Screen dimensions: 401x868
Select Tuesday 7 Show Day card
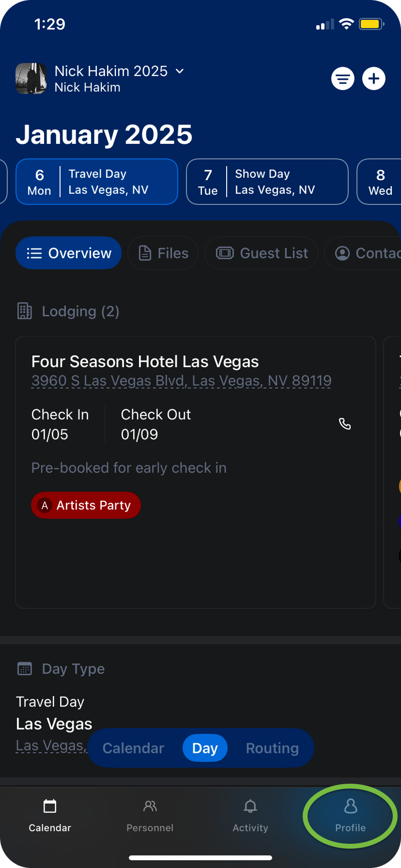(267, 182)
